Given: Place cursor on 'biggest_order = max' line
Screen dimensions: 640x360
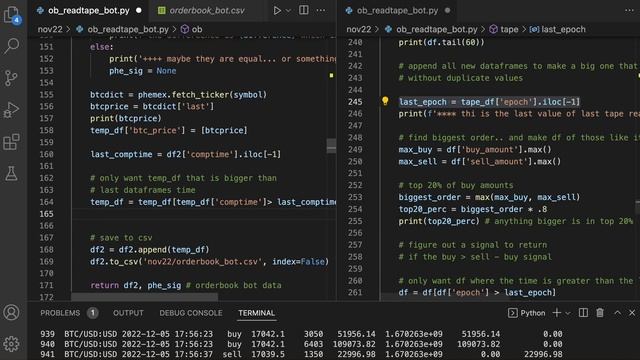Looking at the screenshot, I should 489,197.
